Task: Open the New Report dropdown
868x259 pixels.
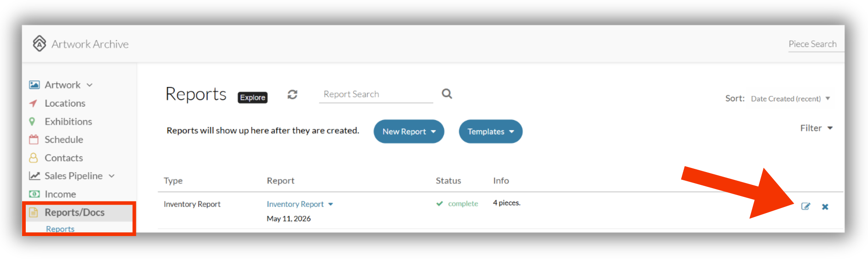Action: point(409,132)
